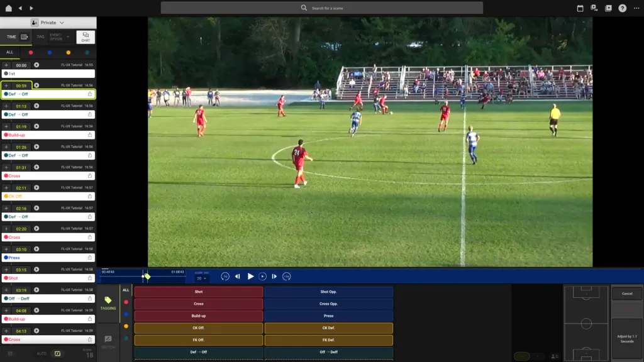Filter tag list by red color dot
644x362 pixels.
[31, 53]
